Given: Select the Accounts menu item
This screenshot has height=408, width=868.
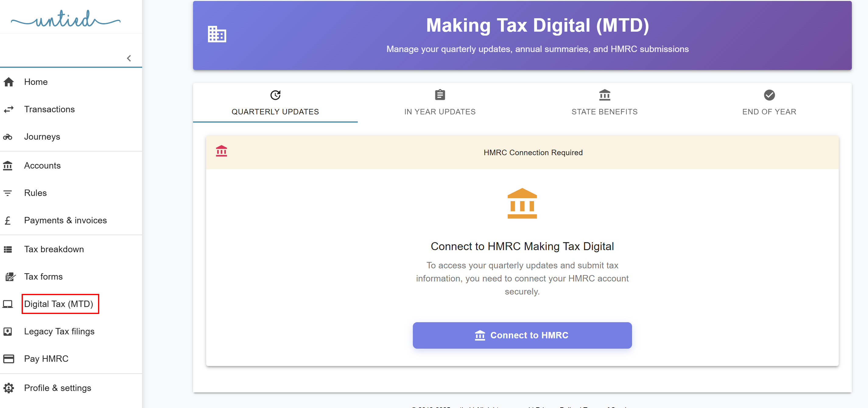Looking at the screenshot, I should point(71,166).
